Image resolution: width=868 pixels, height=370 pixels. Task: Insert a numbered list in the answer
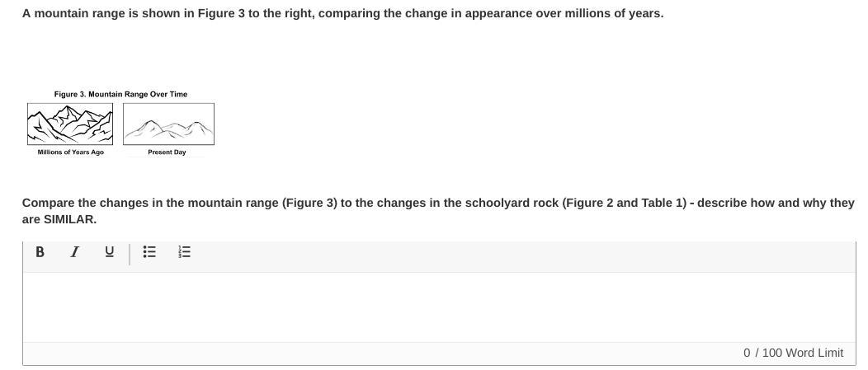coord(185,252)
